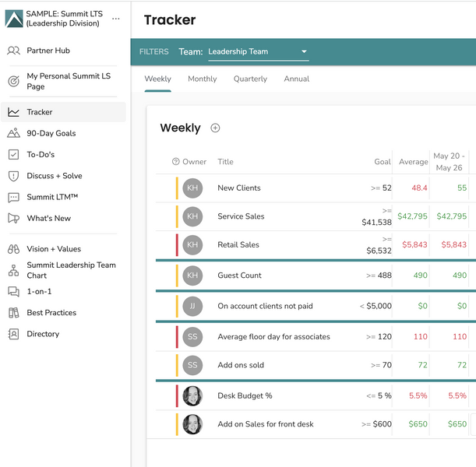Add a new weekly measurable with plus icon

pos(215,128)
